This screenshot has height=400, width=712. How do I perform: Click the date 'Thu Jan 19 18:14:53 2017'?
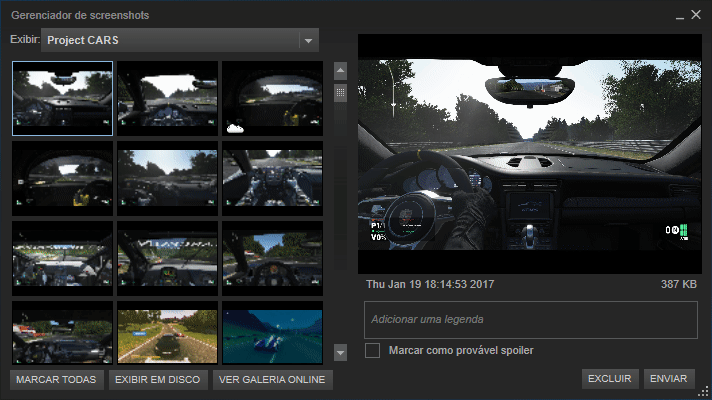tap(430, 284)
